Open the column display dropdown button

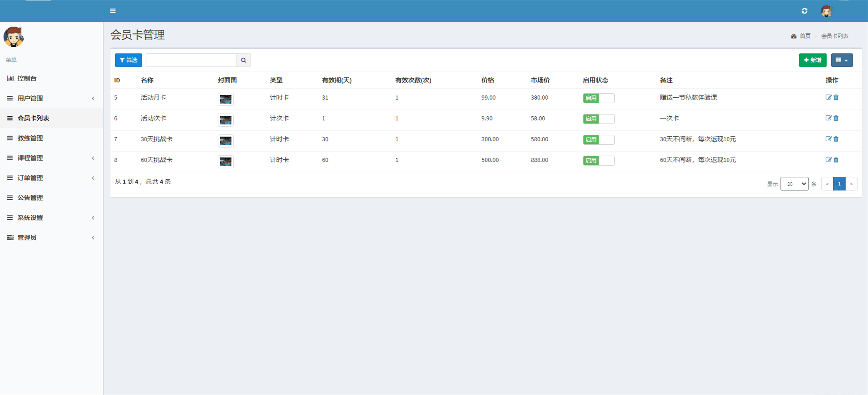[x=842, y=60]
